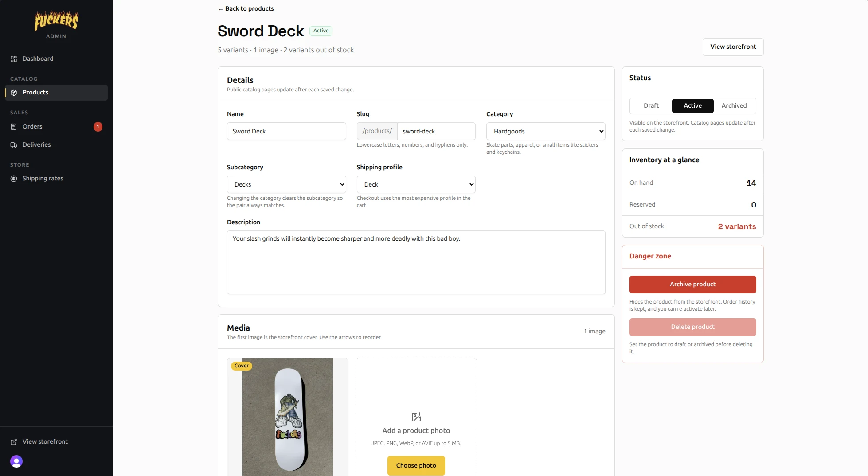Image resolution: width=868 pixels, height=476 pixels.
Task: Click the Delete product button
Action: coord(692,327)
